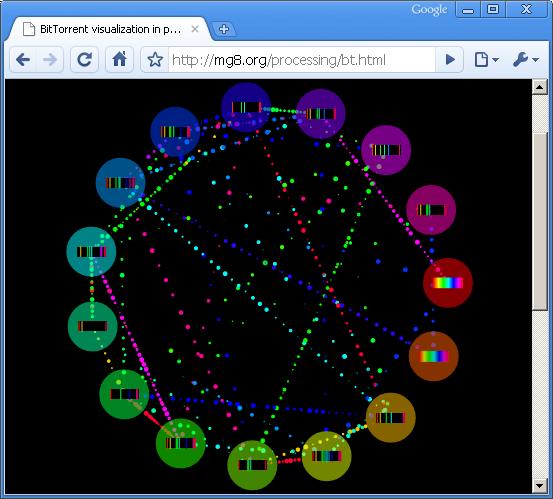Screen dimensions: 553x499
Task: Maximize the browser window
Action: 493,9
